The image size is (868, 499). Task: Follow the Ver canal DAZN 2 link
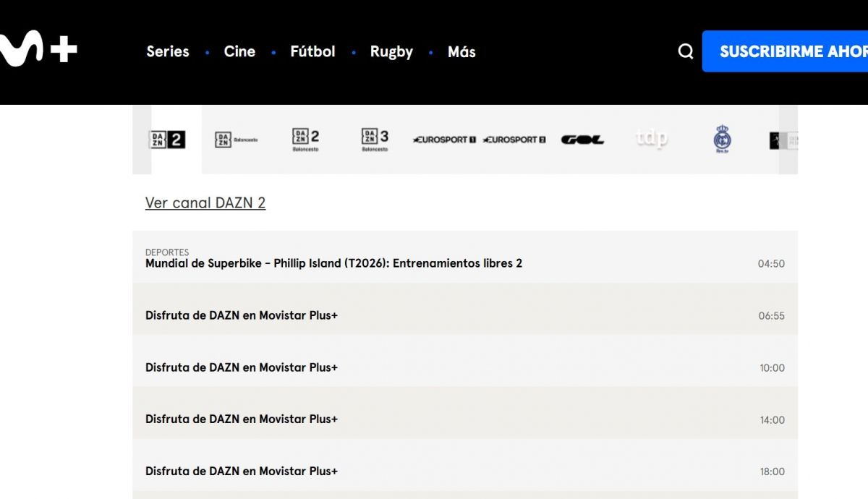pos(205,202)
